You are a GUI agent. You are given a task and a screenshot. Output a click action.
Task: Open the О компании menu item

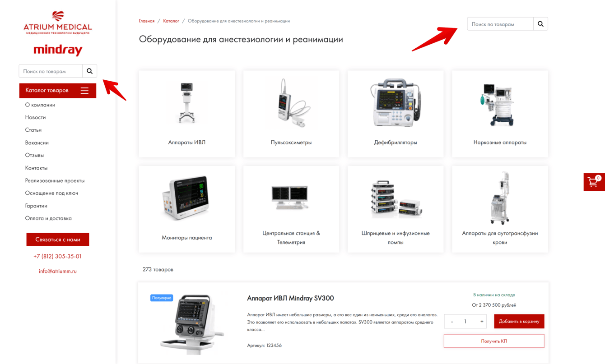pyautogui.click(x=40, y=105)
